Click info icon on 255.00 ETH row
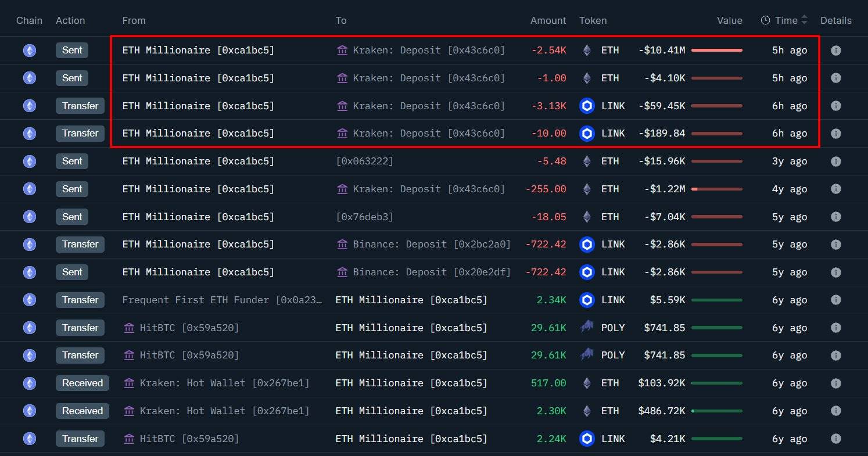The width and height of the screenshot is (868, 456). pos(835,189)
